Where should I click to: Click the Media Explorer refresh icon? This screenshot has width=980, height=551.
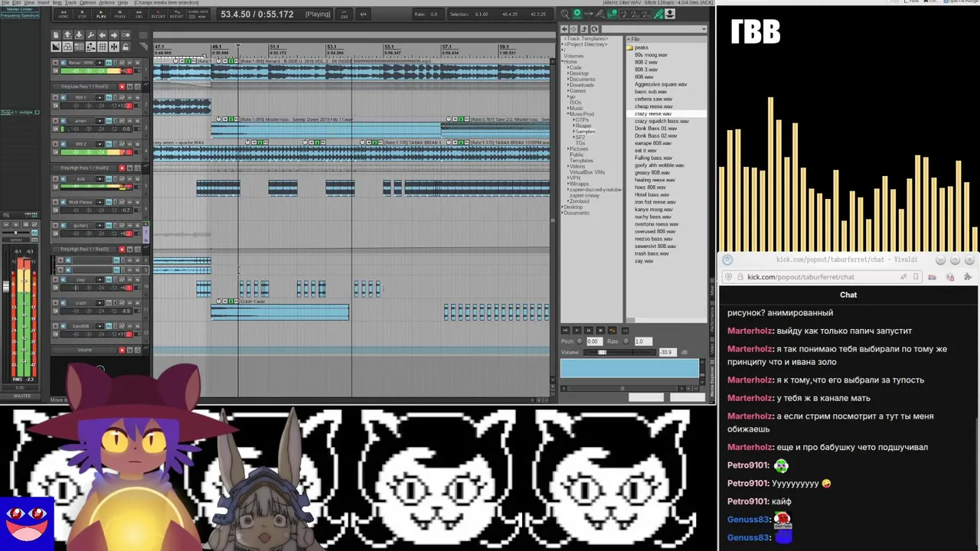[x=595, y=29]
